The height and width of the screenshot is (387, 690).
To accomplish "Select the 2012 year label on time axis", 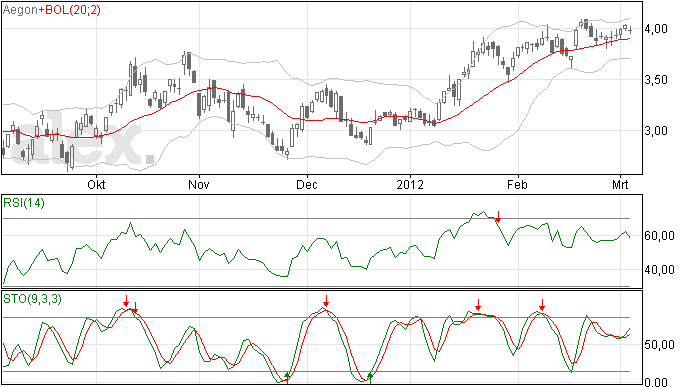I will pyautogui.click(x=410, y=184).
